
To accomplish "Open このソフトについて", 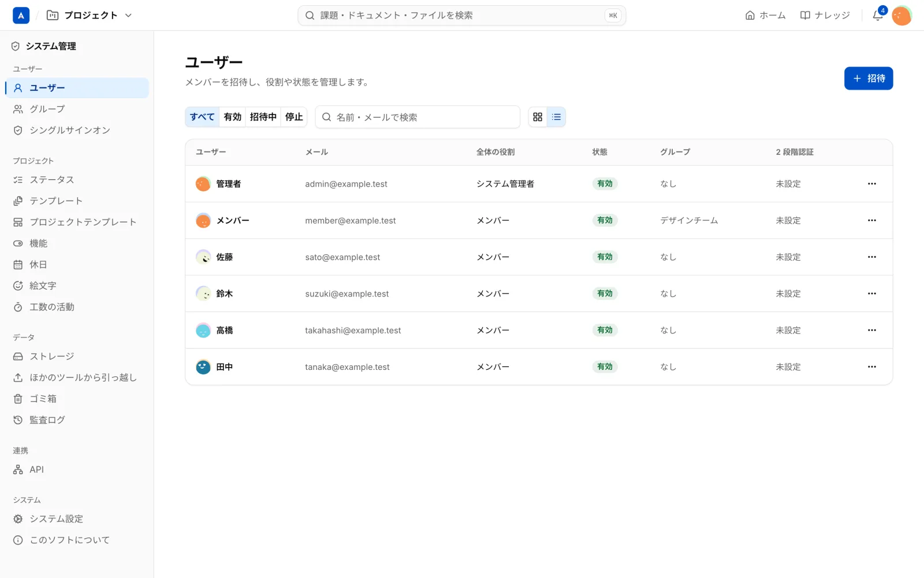I will [77, 540].
